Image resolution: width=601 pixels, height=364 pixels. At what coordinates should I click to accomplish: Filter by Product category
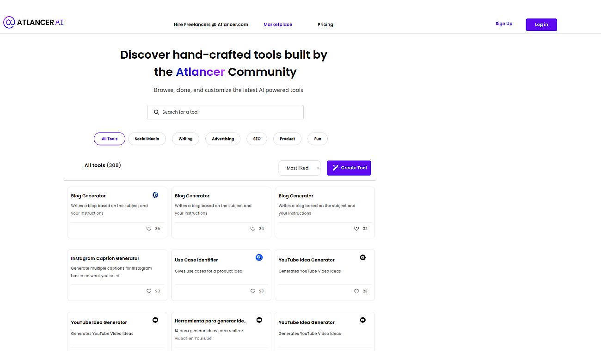coord(287,139)
